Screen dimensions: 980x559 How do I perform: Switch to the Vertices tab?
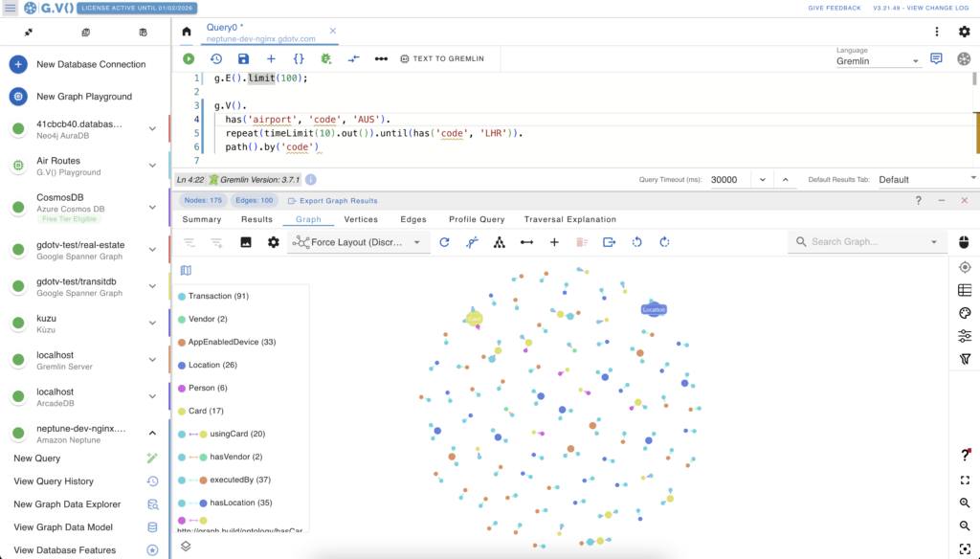(361, 219)
